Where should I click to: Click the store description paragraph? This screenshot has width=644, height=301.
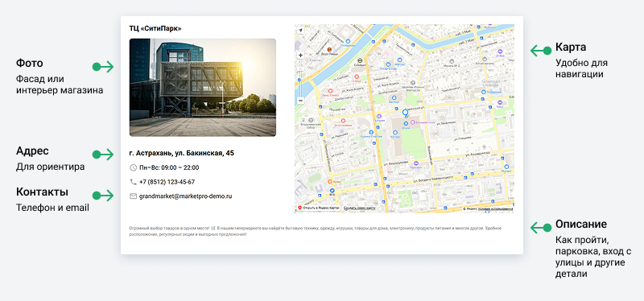pos(315,231)
